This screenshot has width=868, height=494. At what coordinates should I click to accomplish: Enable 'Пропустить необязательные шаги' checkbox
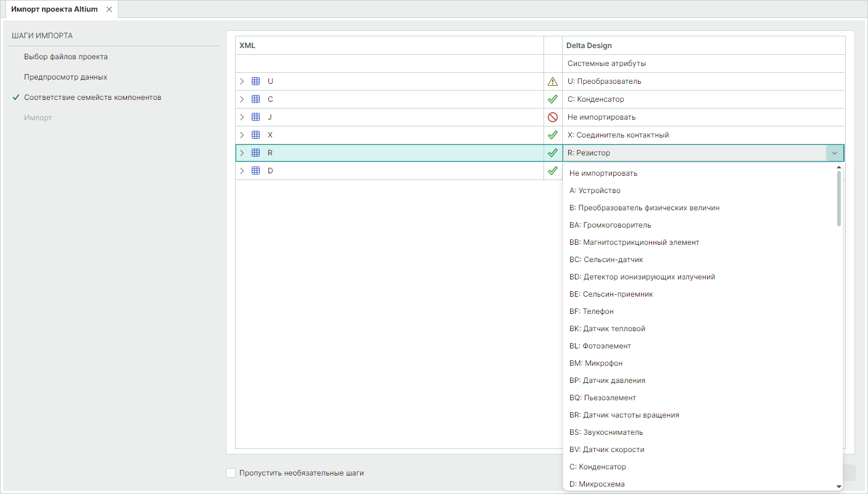[x=231, y=473]
